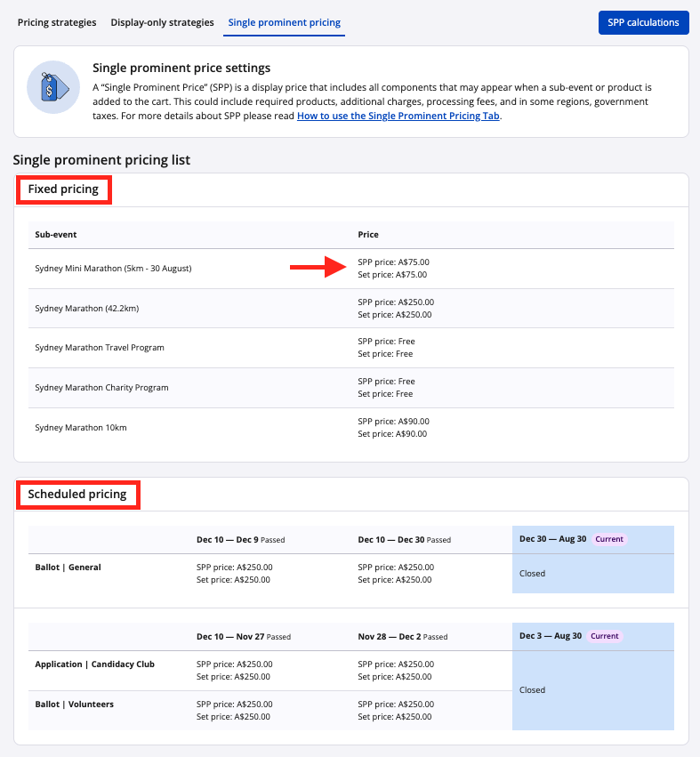
Task: Select the Ballot | Volunteers row label
Action: 76,705
